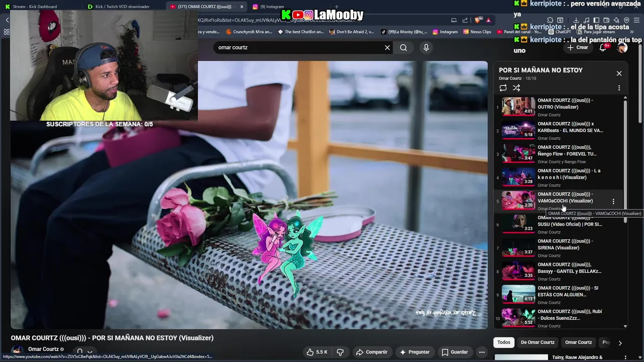The width and height of the screenshot is (644, 362).
Task: Select GANTEL y BELLAKz track
Action: tap(559, 271)
